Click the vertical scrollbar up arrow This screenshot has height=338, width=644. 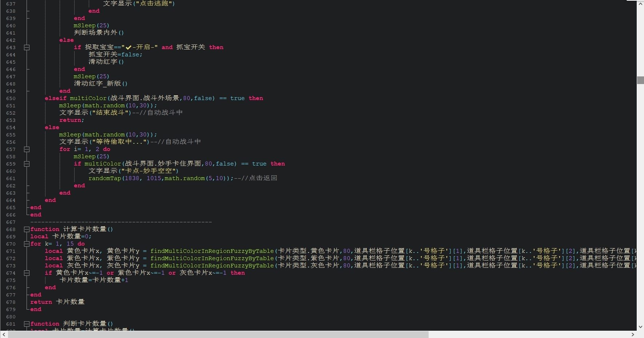[640, 4]
